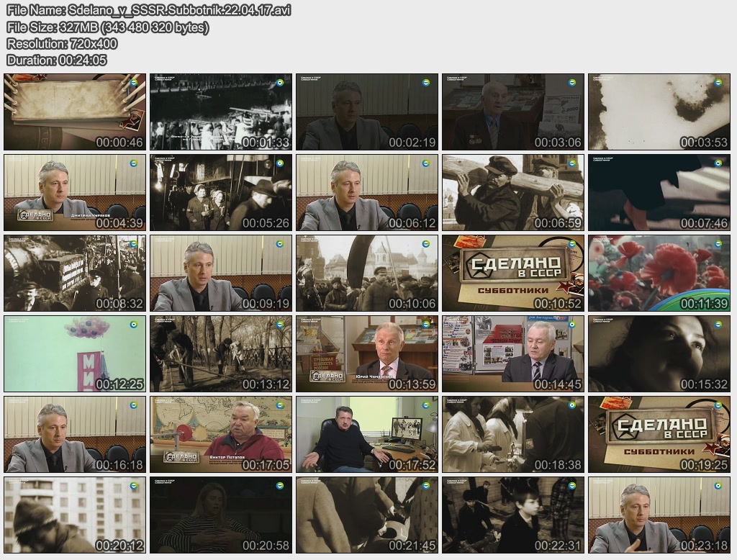Open the Субботники title card at 00:19:25
Image resolution: width=737 pixels, height=560 pixels.
659,434
